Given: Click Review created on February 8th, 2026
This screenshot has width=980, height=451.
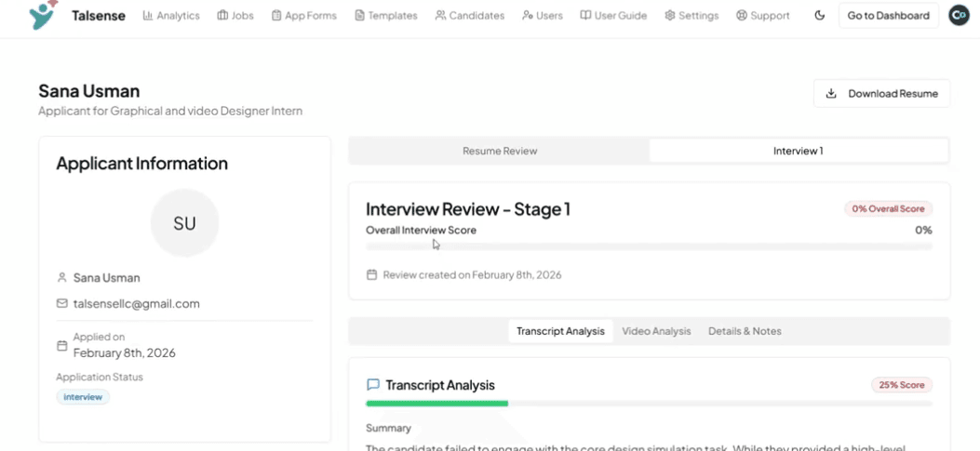Looking at the screenshot, I should (472, 275).
